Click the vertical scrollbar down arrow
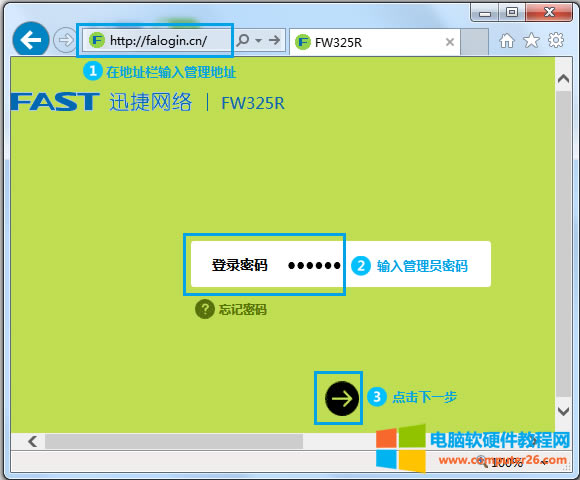The image size is (580, 480). tap(563, 411)
